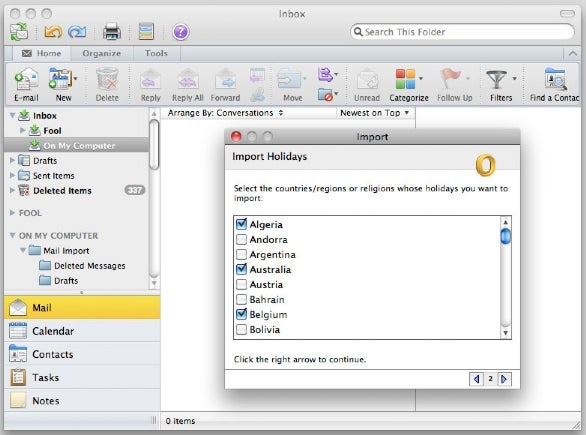Switch to the Tools ribbon tab
Image resolution: width=586 pixels, height=435 pixels.
click(156, 53)
